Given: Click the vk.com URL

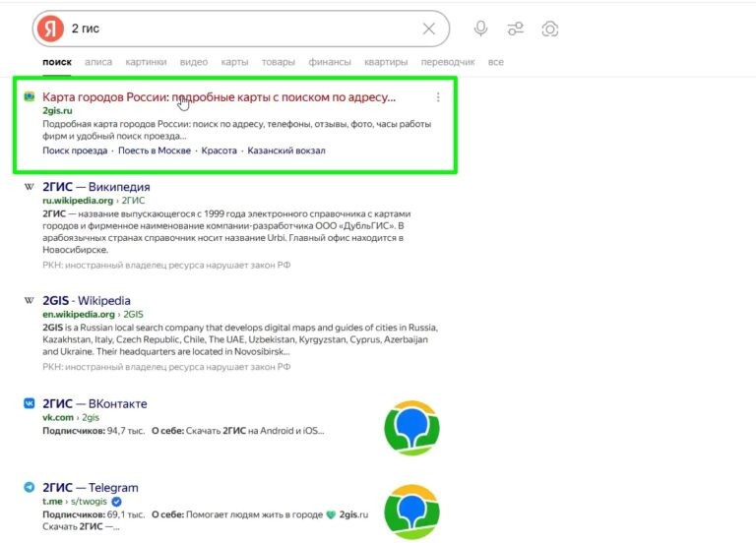Looking at the screenshot, I should pos(58,417).
